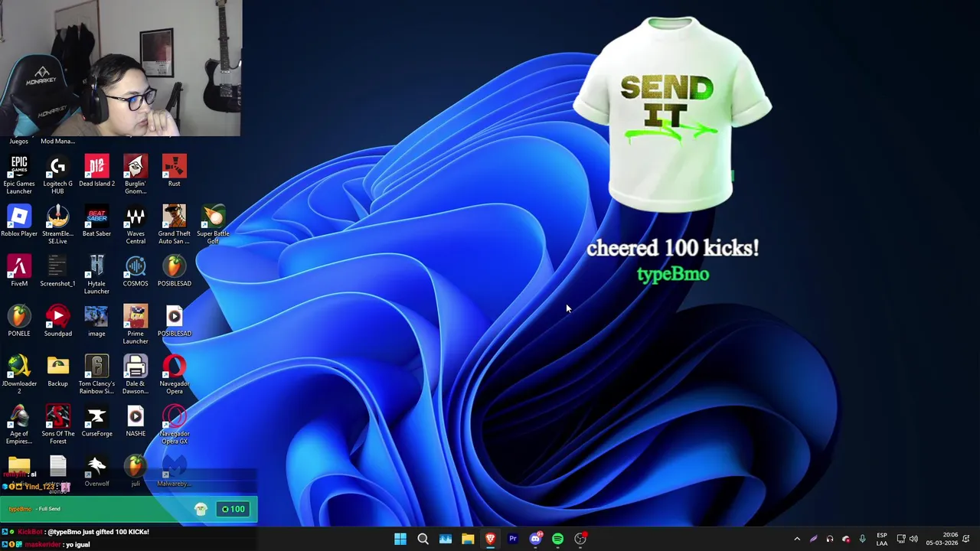Open Adobe Premiere Pro from taskbar

pyautogui.click(x=513, y=539)
